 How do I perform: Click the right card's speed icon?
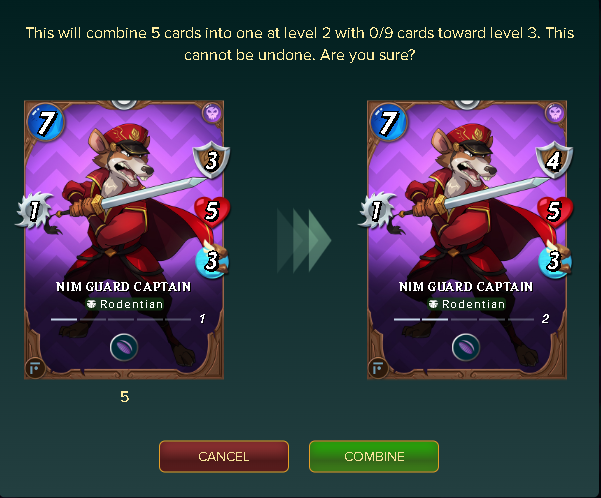click(555, 261)
